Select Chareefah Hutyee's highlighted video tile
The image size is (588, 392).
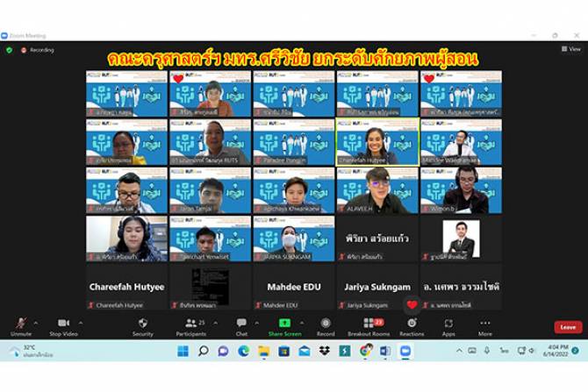point(377,142)
